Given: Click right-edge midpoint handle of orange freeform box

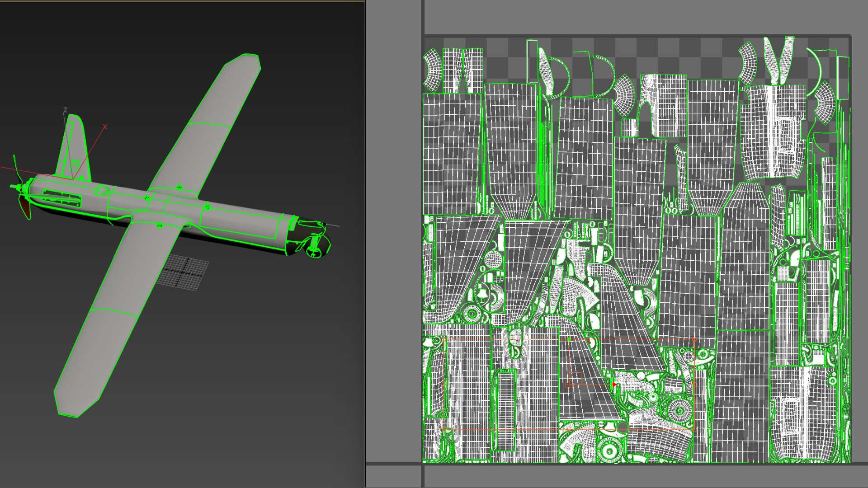Looking at the screenshot, I should [694, 385].
